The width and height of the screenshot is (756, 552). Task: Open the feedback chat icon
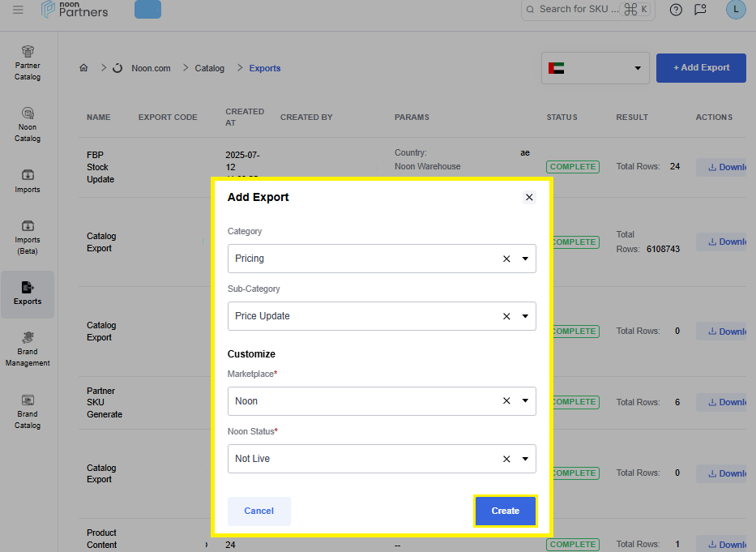point(700,10)
